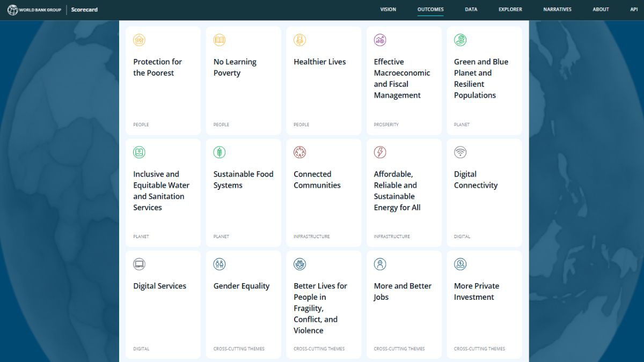Click the Digital Services laptop icon
Image resolution: width=644 pixels, height=362 pixels.
click(x=140, y=264)
